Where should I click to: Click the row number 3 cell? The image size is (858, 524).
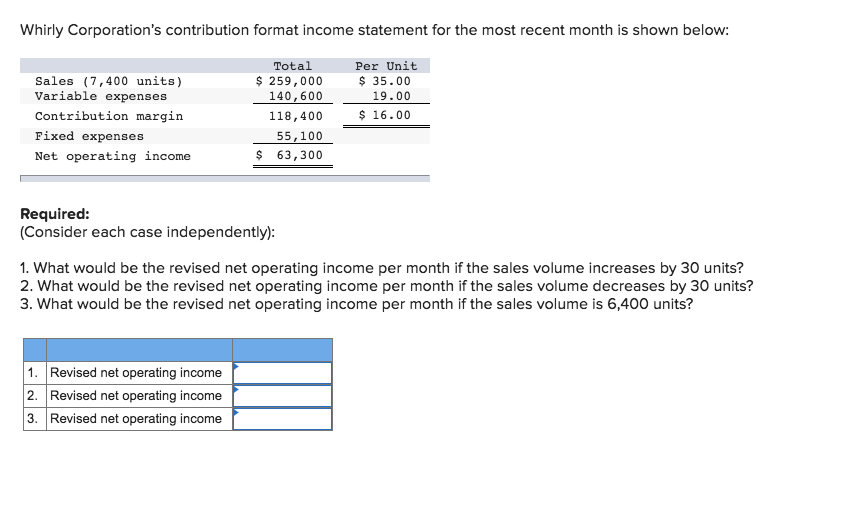[35, 419]
